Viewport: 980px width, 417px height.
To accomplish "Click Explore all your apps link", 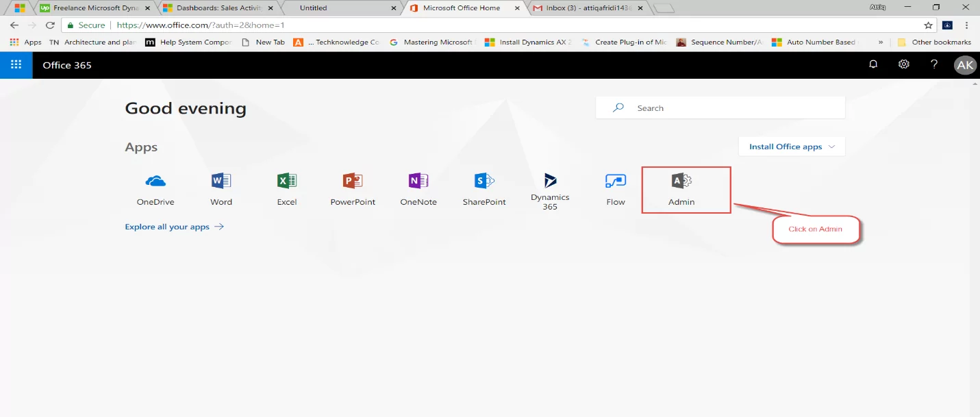I will 174,227.
